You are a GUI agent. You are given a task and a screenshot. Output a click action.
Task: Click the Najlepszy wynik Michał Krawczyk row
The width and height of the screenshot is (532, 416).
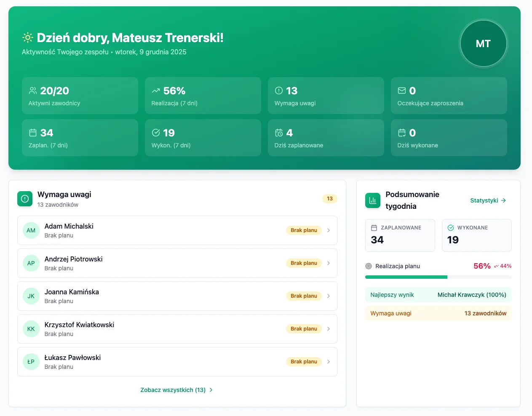tap(438, 295)
